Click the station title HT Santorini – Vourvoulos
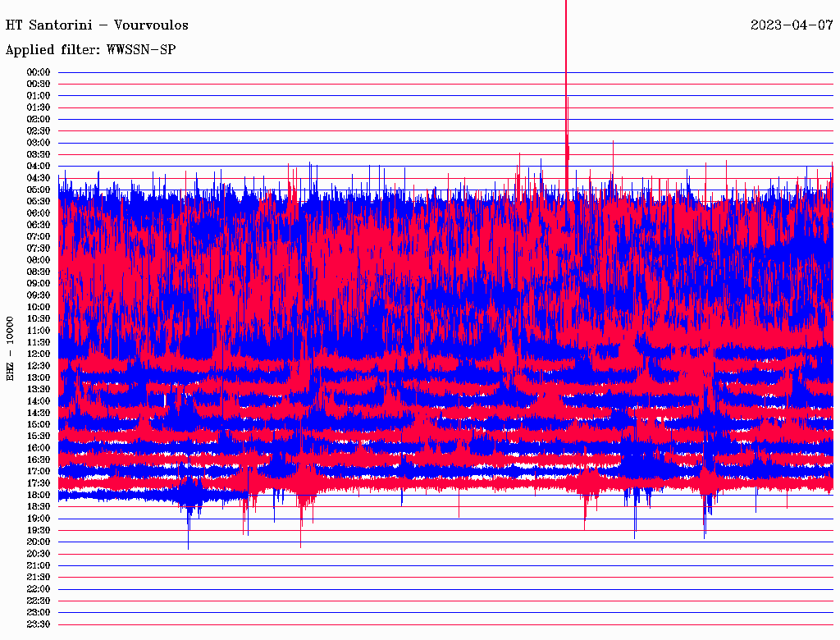Image resolution: width=840 pixels, height=640 pixels. pyautogui.click(x=97, y=25)
